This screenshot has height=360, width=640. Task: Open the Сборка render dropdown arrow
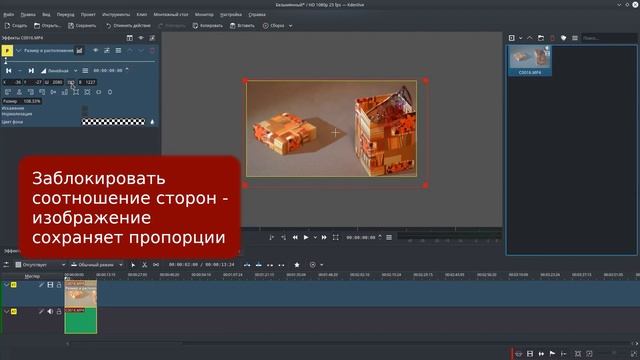tap(291, 26)
